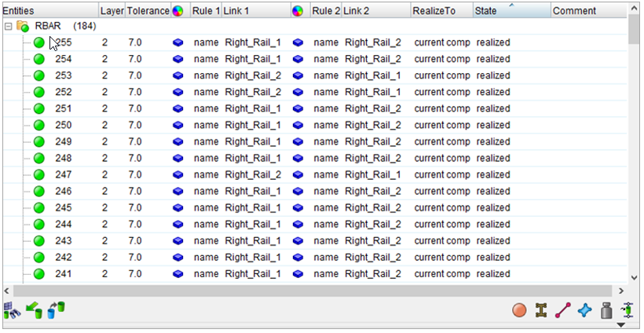This screenshot has height=333, width=644.
Task: Select connector entity 248
Action: point(64,158)
